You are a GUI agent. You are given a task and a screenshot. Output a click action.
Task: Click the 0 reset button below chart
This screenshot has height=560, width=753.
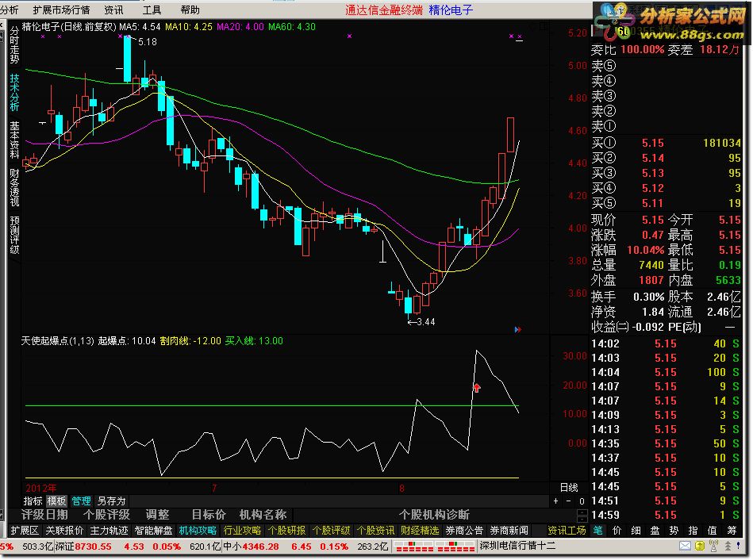click(x=582, y=501)
